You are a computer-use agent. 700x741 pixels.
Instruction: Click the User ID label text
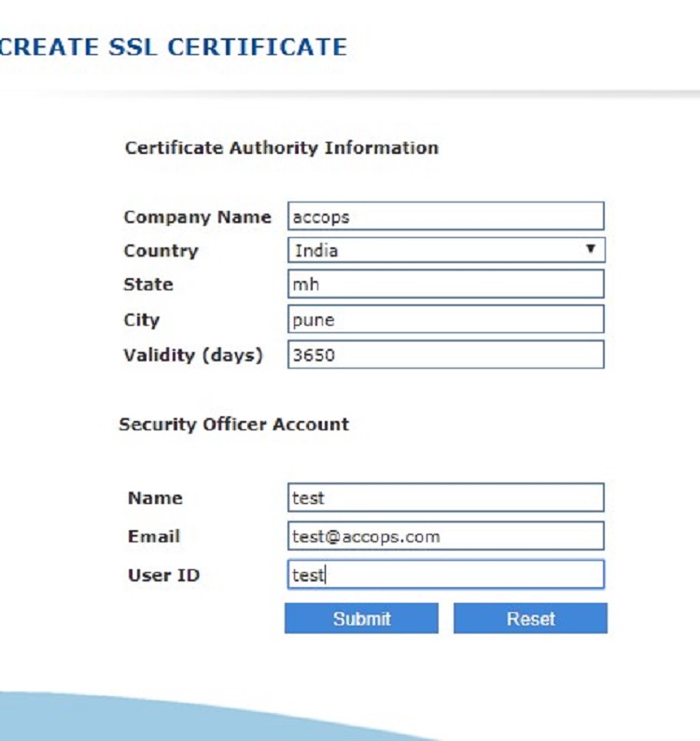pos(164,575)
